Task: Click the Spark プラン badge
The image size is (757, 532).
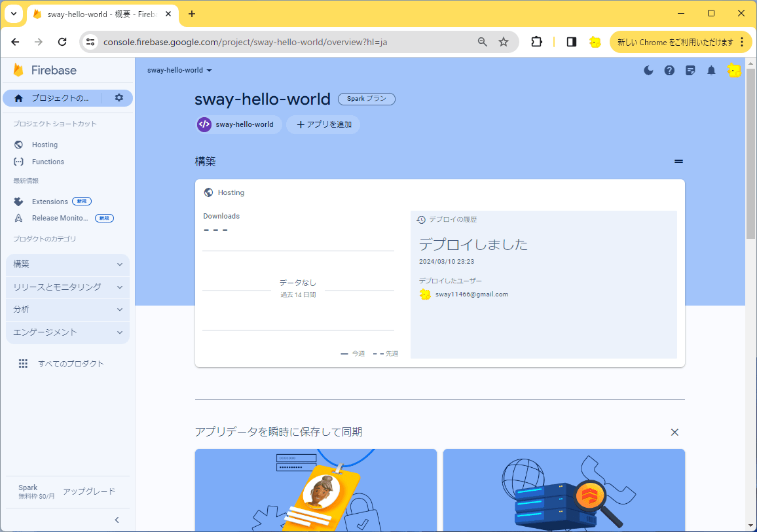Action: point(367,99)
